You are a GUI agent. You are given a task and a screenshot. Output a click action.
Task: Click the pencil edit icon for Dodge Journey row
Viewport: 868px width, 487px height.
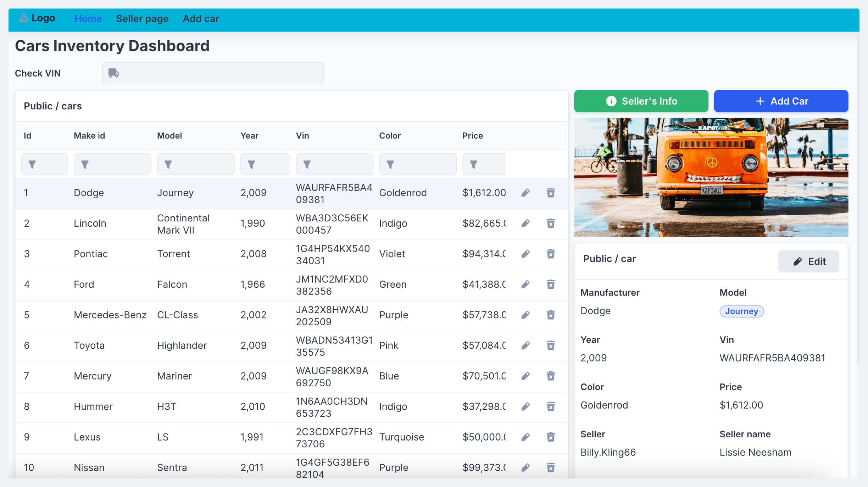525,193
